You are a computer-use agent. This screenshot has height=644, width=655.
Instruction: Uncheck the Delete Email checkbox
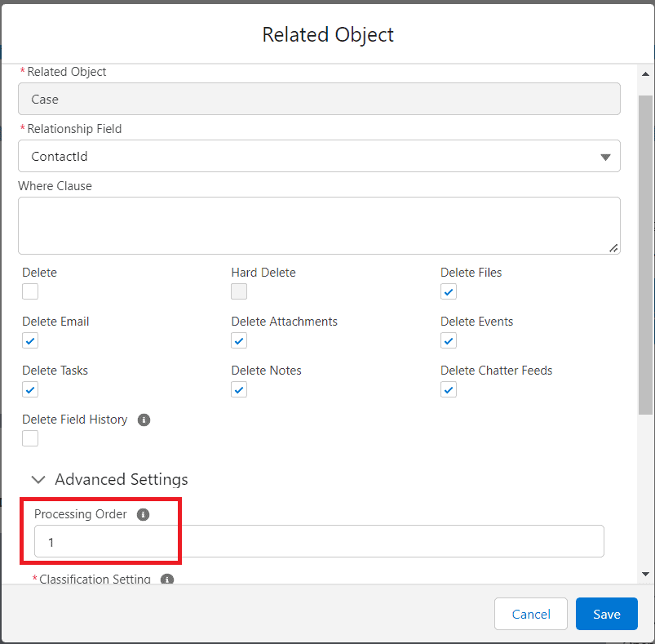30,340
